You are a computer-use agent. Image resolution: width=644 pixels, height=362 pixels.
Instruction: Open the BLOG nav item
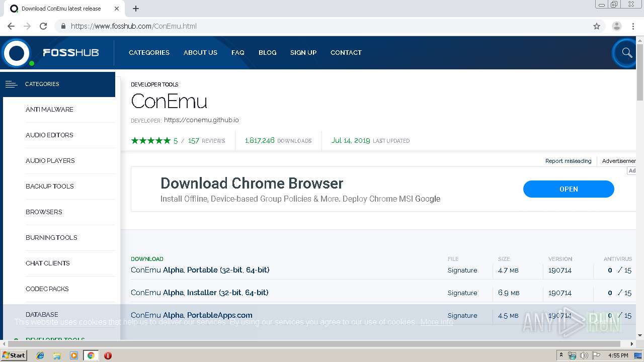[x=267, y=52]
